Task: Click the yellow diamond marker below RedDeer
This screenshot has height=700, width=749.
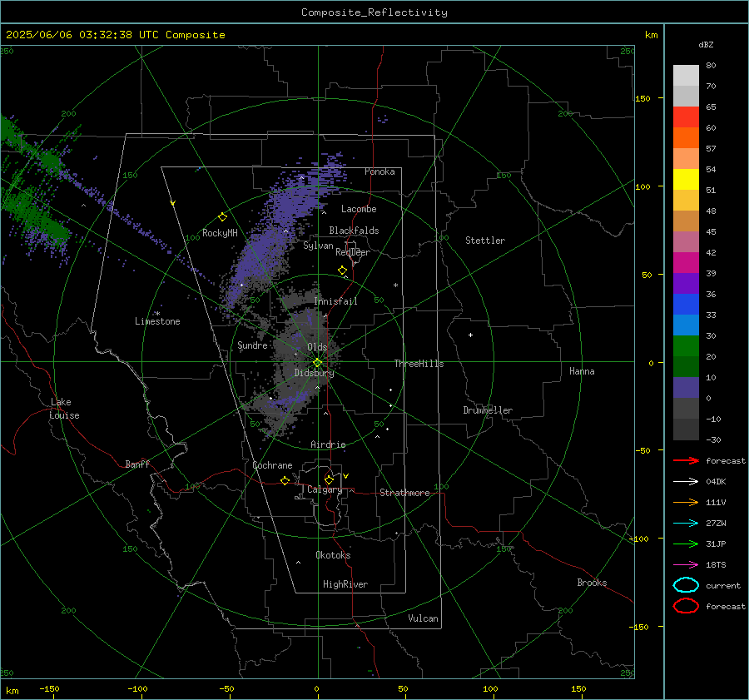Action: point(342,270)
